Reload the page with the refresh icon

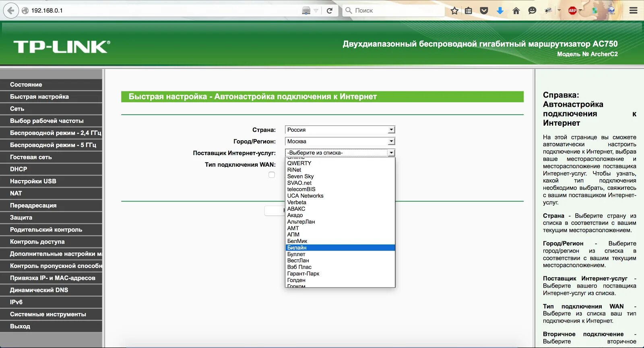click(x=330, y=10)
